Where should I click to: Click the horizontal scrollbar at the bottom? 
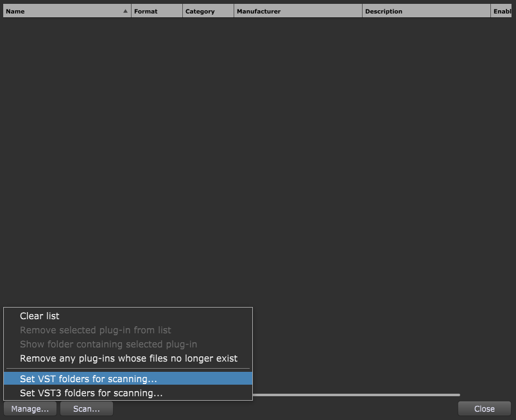point(356,395)
